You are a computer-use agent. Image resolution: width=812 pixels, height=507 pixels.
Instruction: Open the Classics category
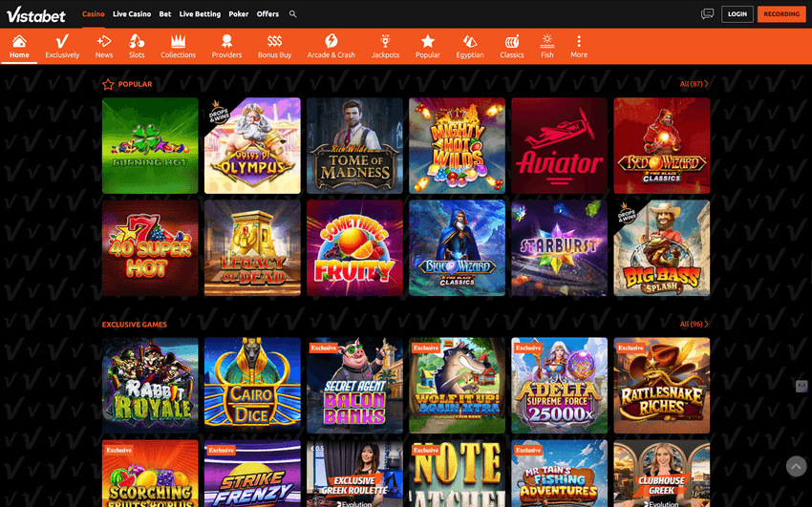pyautogui.click(x=512, y=47)
